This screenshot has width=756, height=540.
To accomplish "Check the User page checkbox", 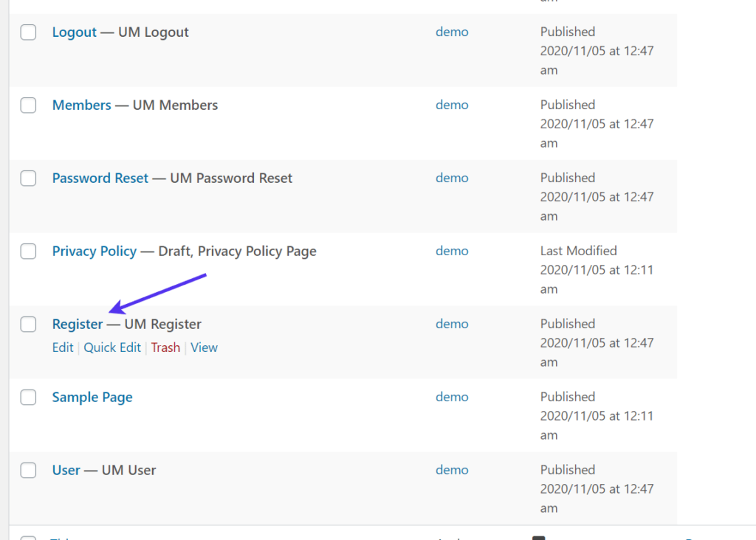I will click(x=28, y=471).
